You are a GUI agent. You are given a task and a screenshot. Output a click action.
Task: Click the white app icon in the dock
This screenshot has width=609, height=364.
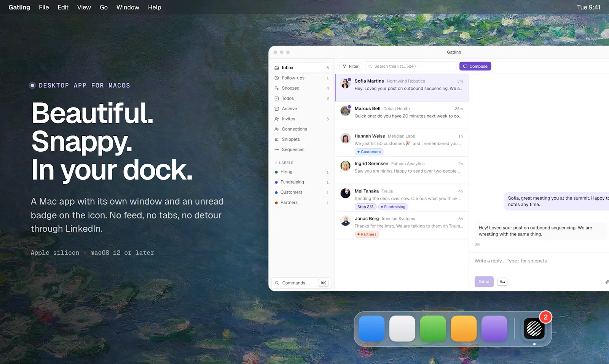[x=402, y=329]
